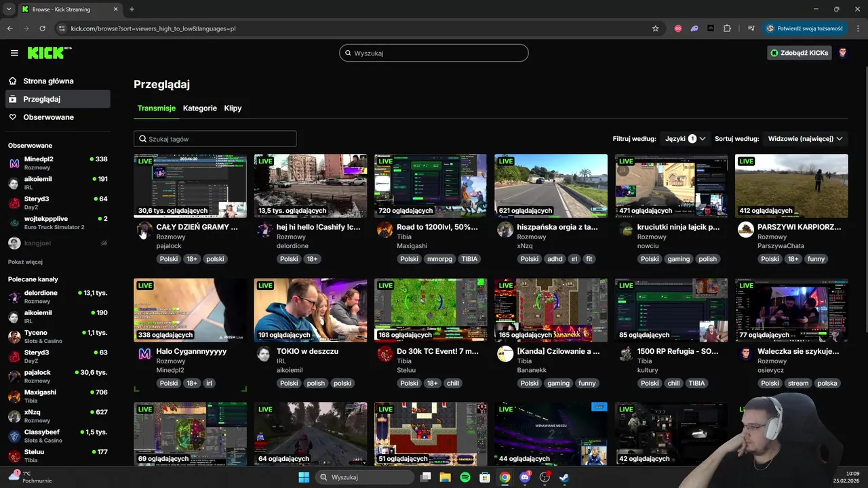Image resolution: width=868 pixels, height=488 pixels.
Task: Click the Windows Start button
Action: point(304,477)
